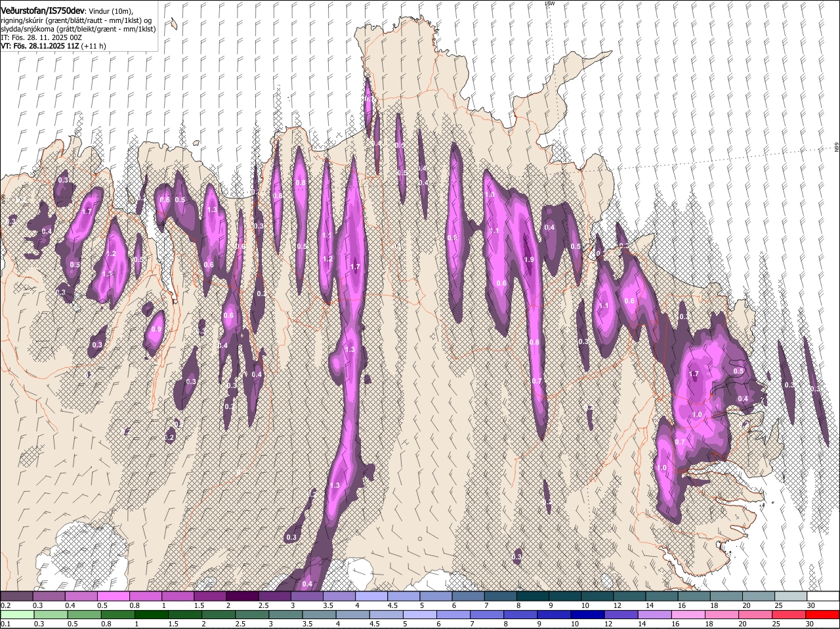
Task: Pick bright pink upper swatch starting at 0.5
Action: 113,596
